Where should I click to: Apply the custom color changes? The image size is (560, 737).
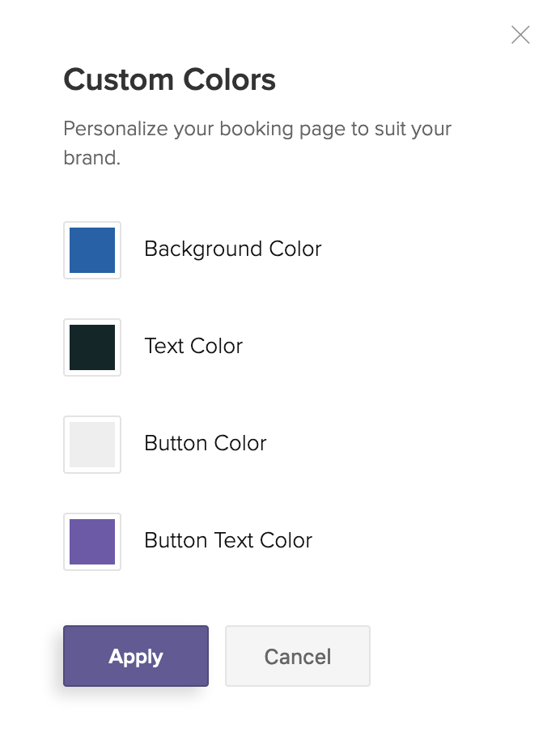[136, 656]
